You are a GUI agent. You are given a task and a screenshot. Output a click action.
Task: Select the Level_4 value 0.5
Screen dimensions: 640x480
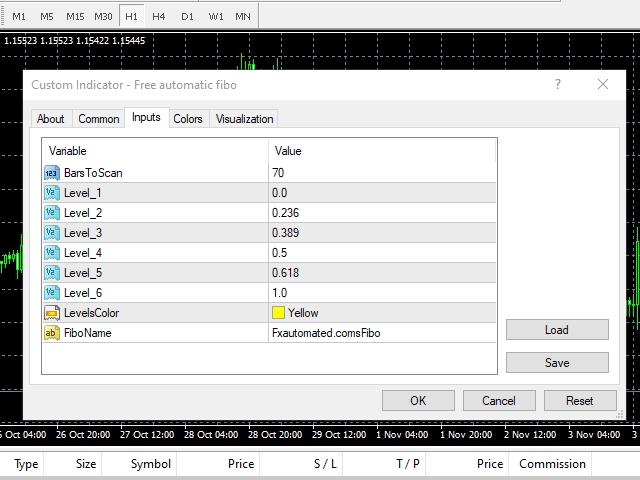280,253
